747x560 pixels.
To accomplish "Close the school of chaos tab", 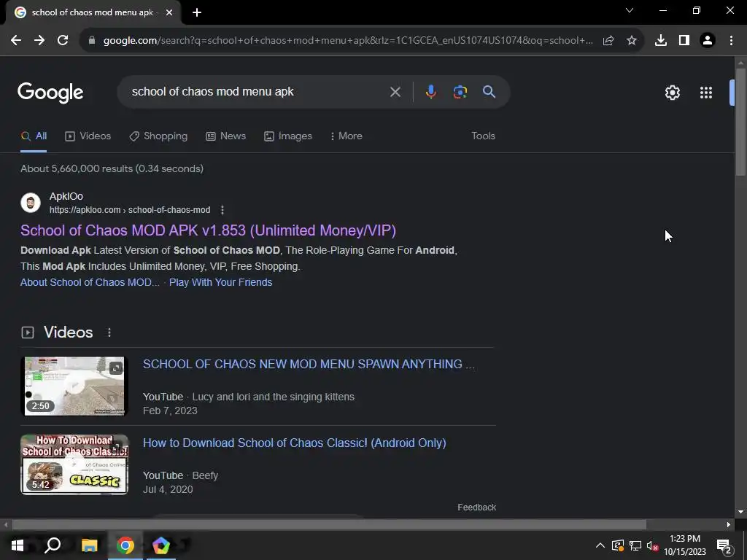I will (x=169, y=12).
